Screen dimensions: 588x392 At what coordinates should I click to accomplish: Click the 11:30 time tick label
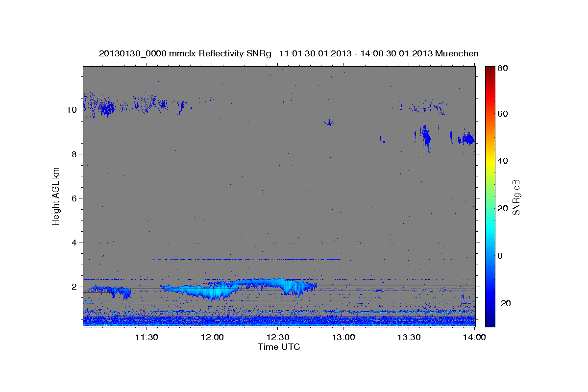click(x=147, y=337)
